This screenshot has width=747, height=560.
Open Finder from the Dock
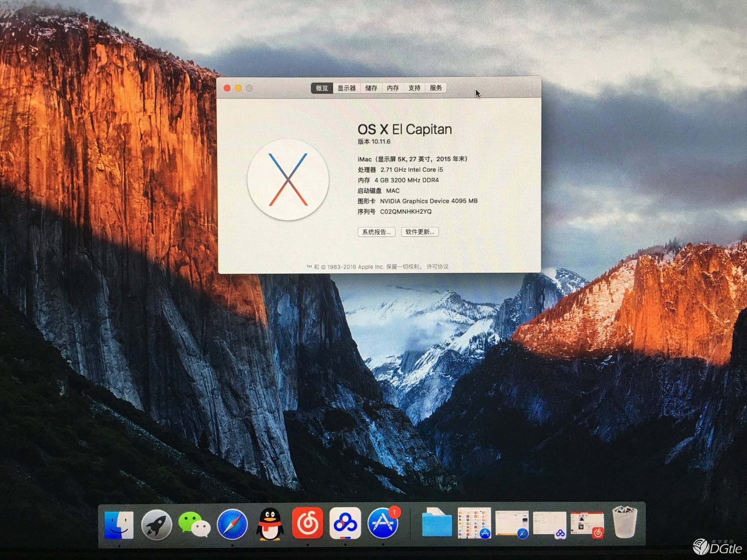point(119,525)
